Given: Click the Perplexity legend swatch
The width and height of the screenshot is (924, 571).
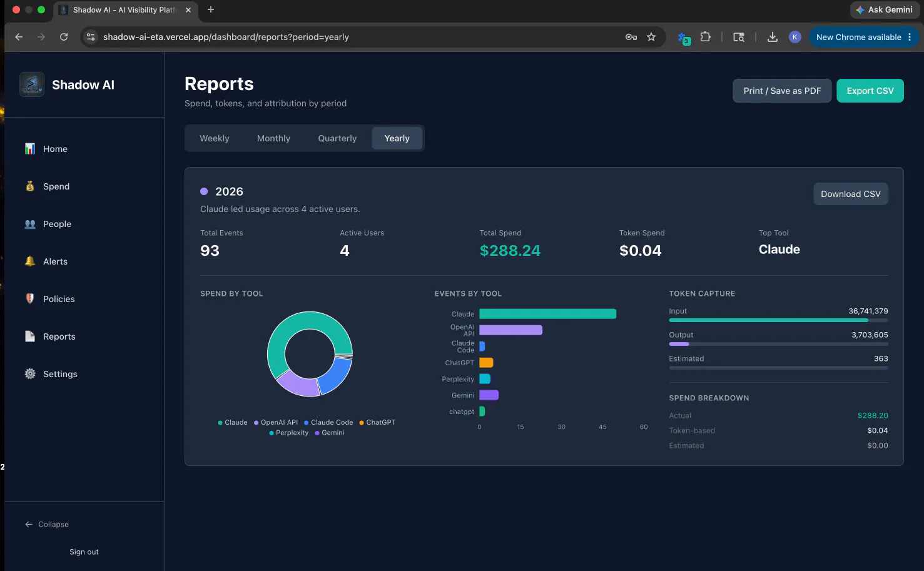Looking at the screenshot, I should coord(272,433).
